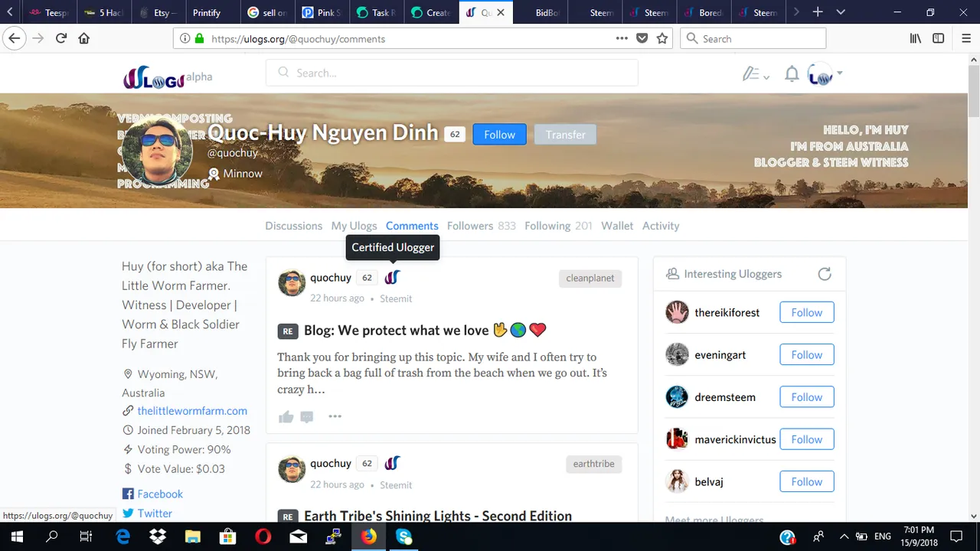980x551 pixels.
Task: Open the Facebook profile link
Action: click(160, 494)
